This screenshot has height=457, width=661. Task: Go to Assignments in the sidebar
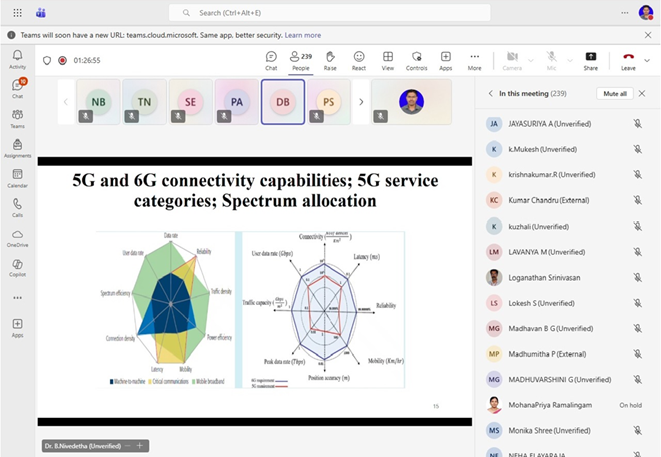click(x=17, y=148)
